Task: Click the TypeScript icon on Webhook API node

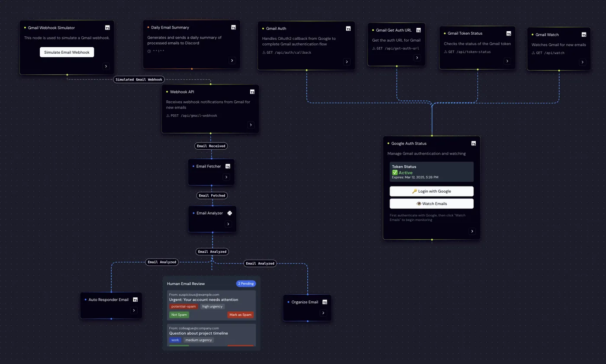Action: pos(252,92)
